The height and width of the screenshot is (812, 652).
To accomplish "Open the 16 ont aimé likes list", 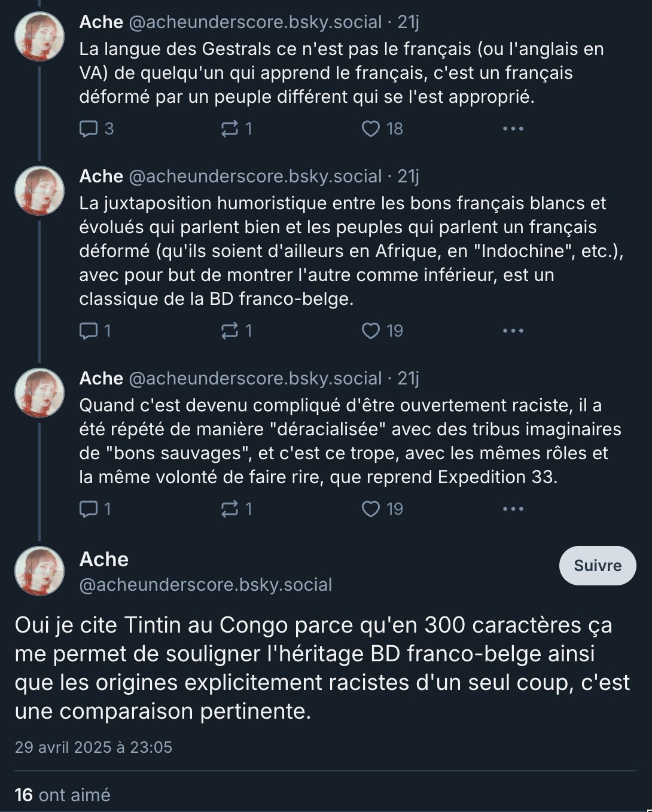I will click(63, 795).
